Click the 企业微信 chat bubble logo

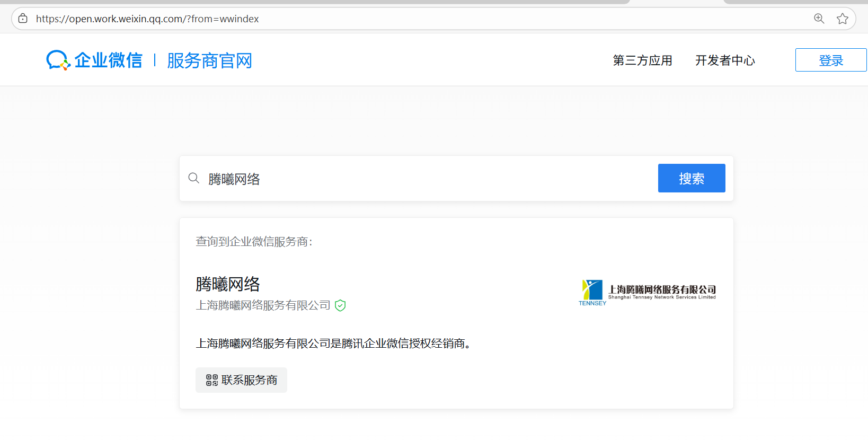point(58,60)
